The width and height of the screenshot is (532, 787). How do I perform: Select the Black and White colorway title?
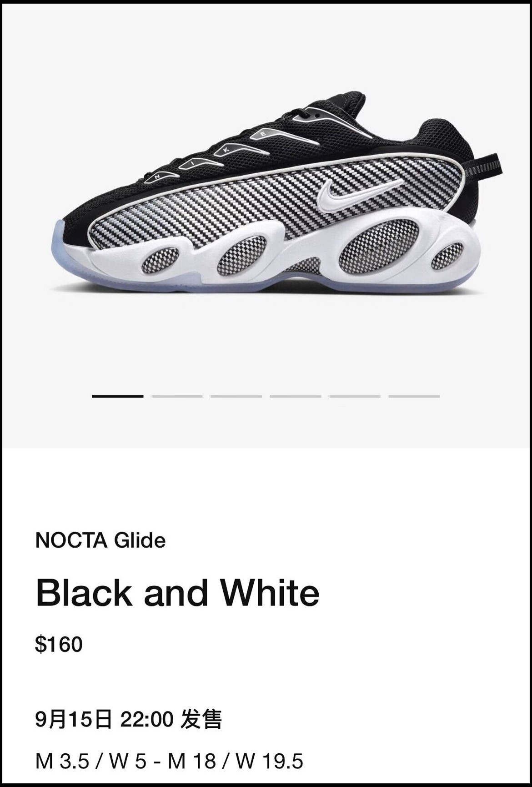point(178,593)
